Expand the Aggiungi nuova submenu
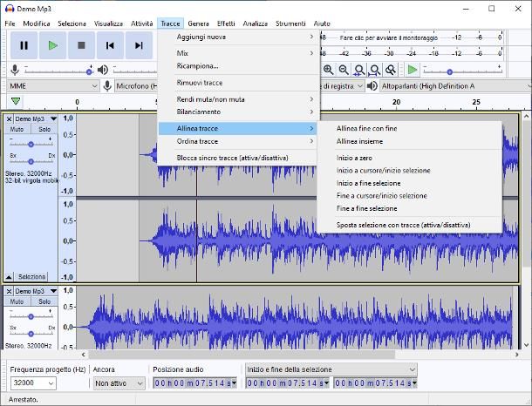532x406 pixels. (x=237, y=37)
